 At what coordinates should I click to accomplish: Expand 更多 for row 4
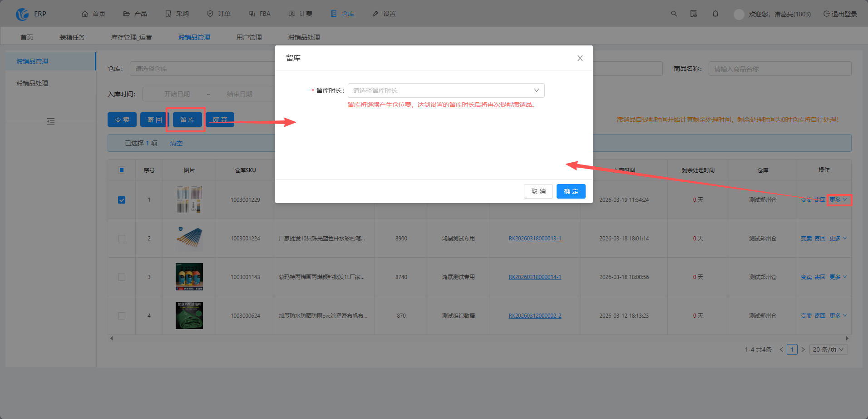coord(838,316)
